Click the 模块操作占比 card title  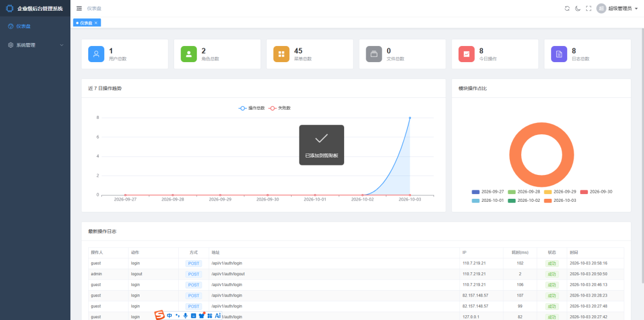point(473,88)
